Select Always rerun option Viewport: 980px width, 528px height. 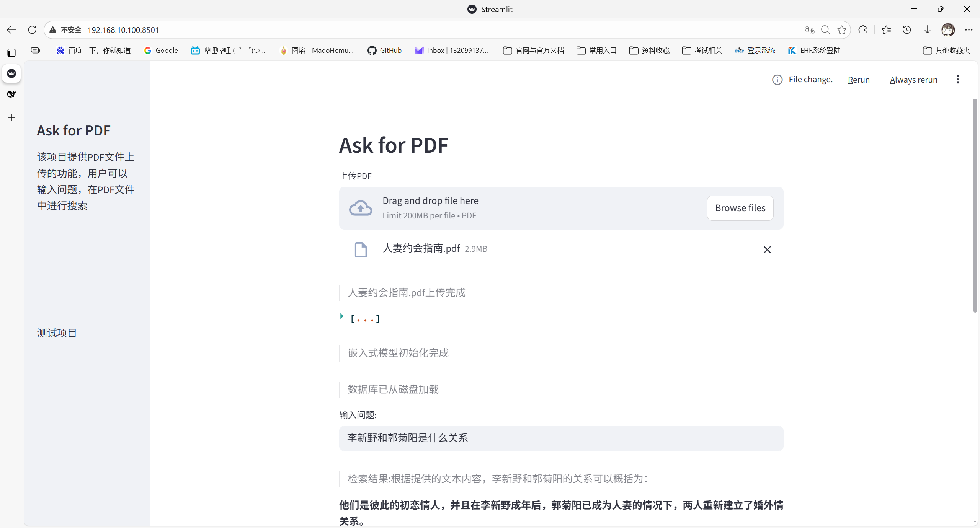tap(913, 80)
